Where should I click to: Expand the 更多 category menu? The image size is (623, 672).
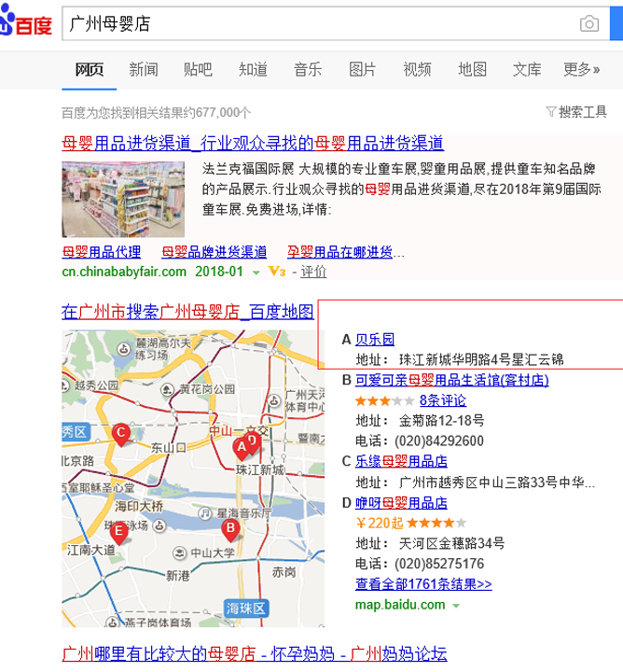pos(581,69)
